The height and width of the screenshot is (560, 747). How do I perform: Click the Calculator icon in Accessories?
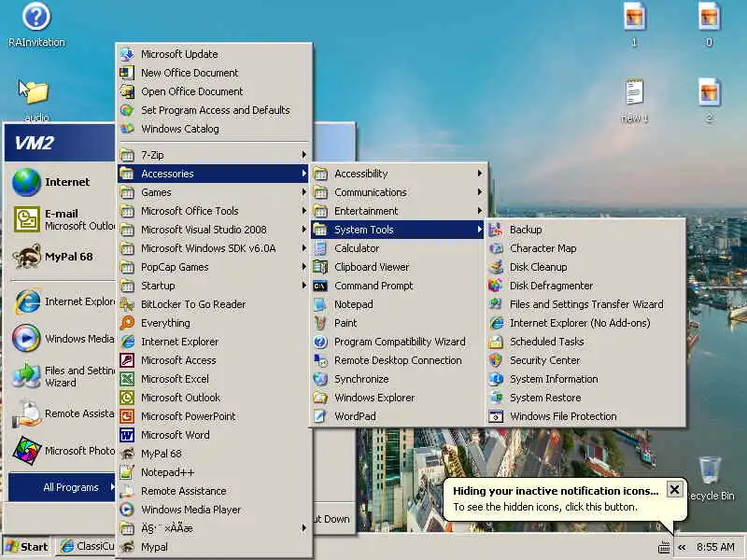pos(320,248)
